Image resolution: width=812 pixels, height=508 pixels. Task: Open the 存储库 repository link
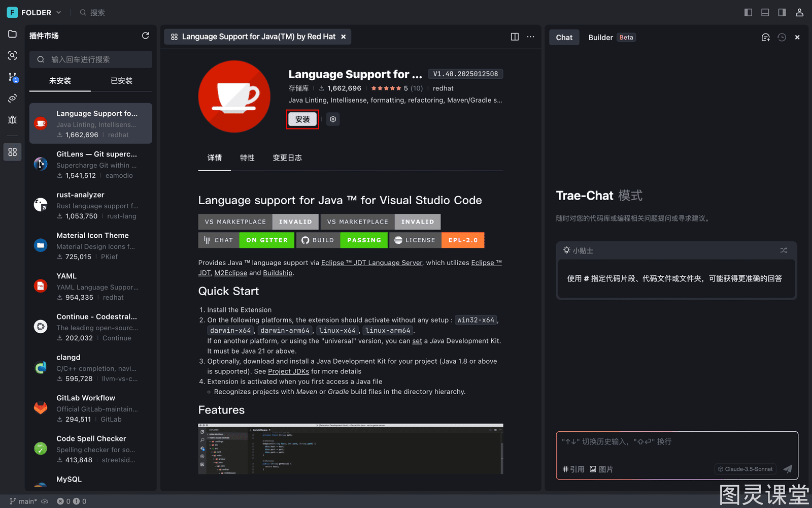click(298, 88)
